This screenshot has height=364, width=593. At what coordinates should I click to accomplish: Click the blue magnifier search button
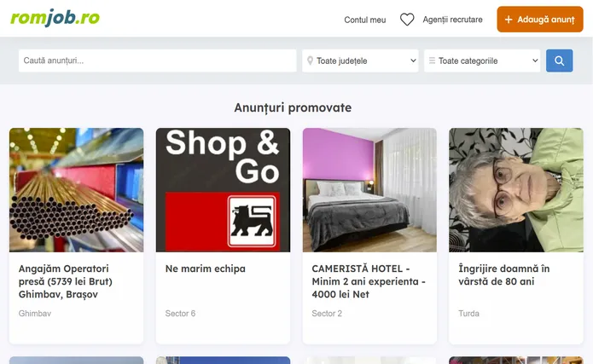click(559, 61)
